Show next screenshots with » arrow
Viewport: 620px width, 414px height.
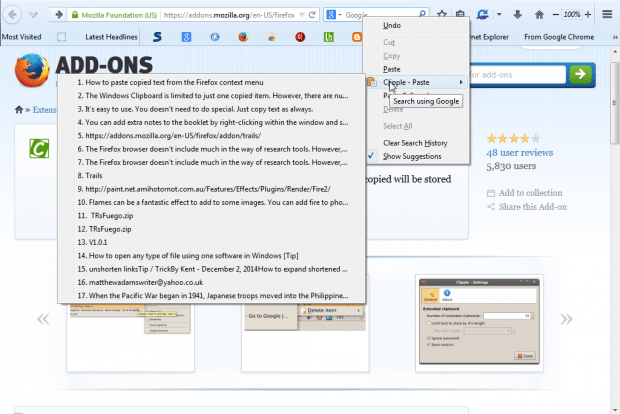(x=566, y=319)
